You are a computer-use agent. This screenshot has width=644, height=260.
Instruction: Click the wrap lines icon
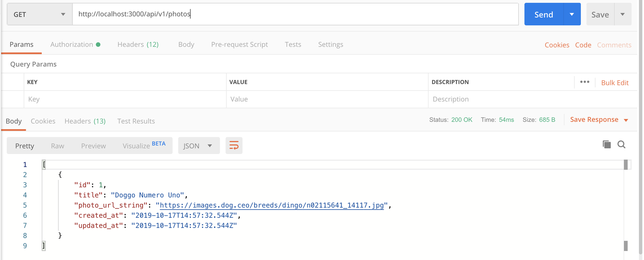point(234,146)
